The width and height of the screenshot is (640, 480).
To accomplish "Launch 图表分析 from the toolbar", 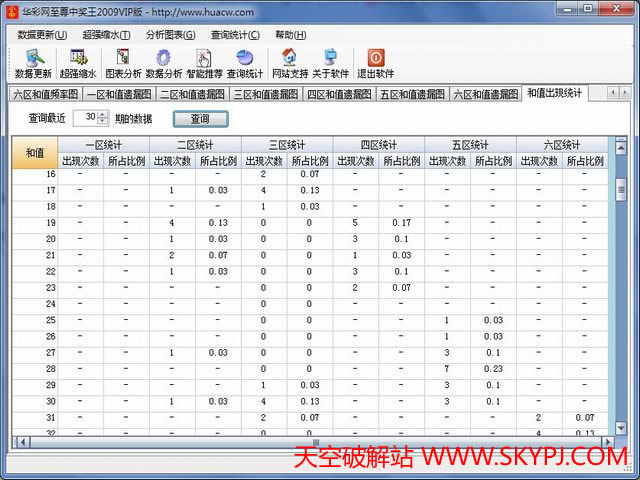I will 122,64.
